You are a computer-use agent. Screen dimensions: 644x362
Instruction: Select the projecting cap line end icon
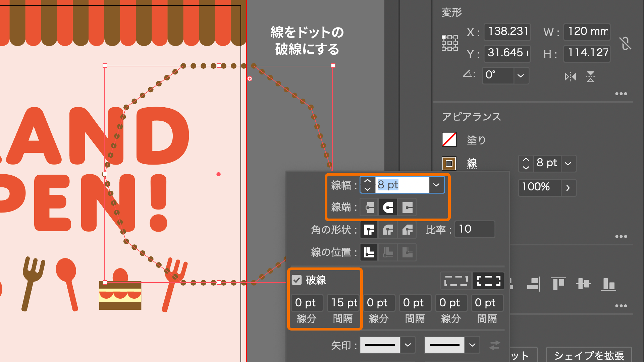(x=407, y=207)
